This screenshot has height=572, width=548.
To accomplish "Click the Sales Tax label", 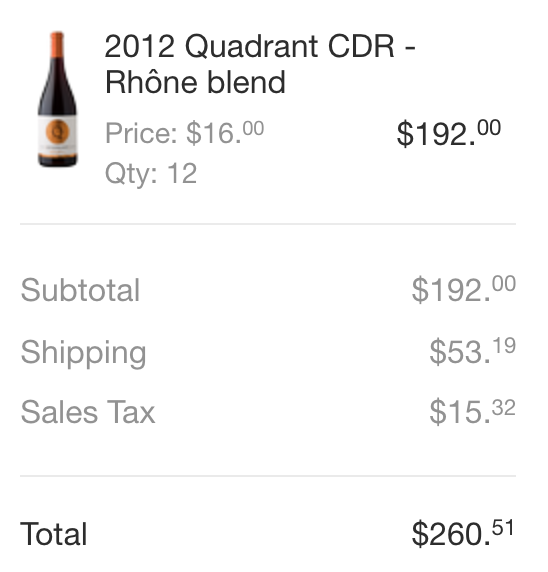I will (x=88, y=412).
